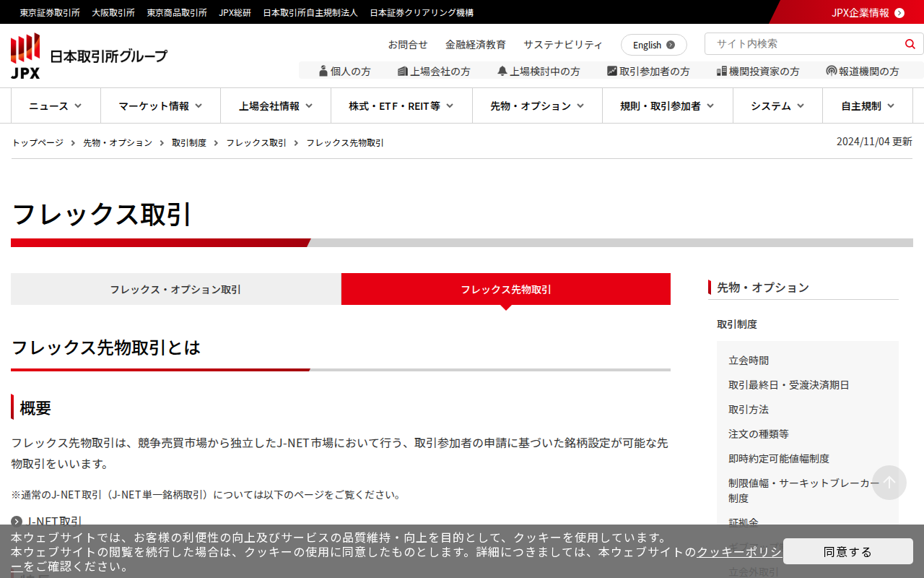The image size is (924, 578).
Task: Click the bell icon for 上場検討中の方
Action: coord(502,71)
